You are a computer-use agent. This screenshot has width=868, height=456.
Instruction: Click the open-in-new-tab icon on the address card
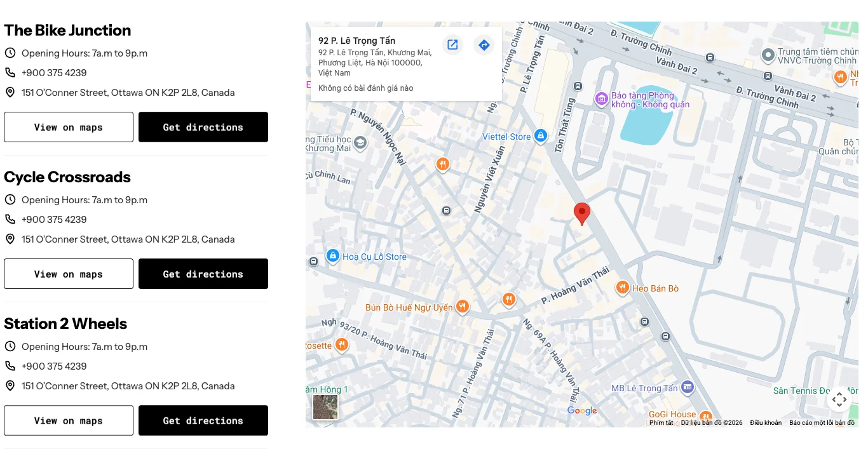[452, 44]
